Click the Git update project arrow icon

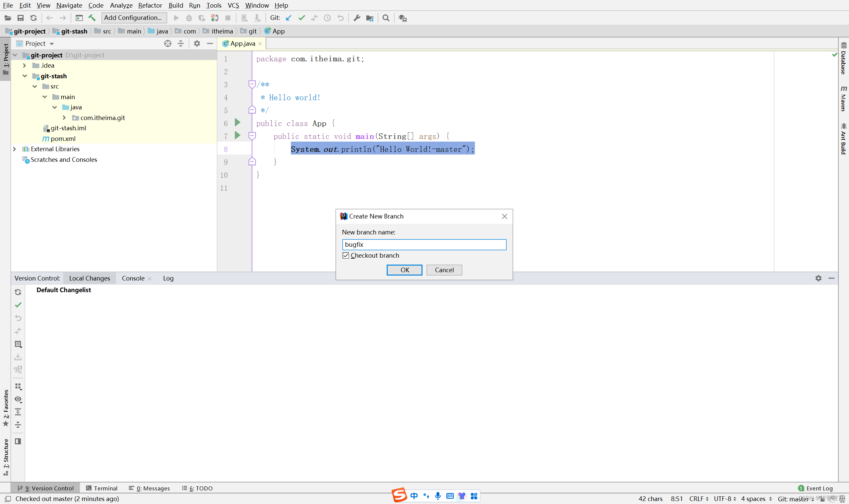pos(288,18)
